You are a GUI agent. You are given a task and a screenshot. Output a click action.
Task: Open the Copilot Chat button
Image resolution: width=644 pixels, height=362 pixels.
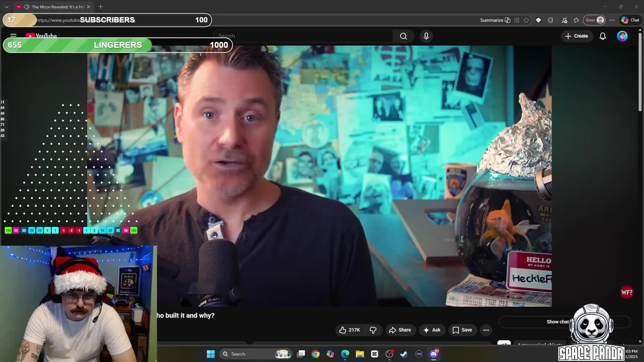point(630,20)
